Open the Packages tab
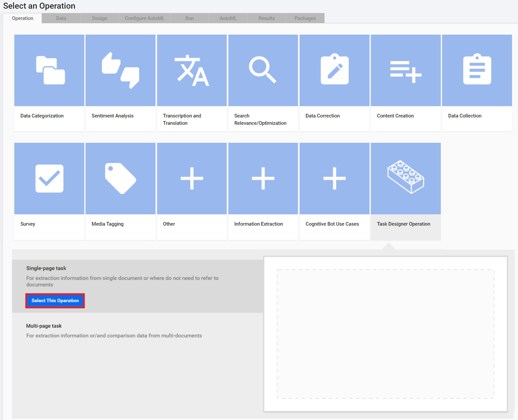 tap(305, 18)
